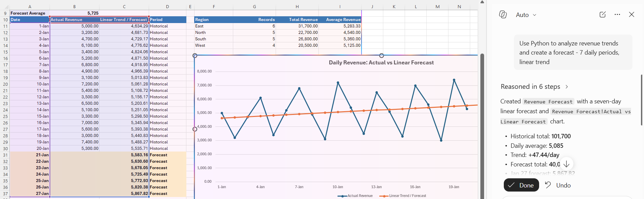Select the "Actual Revenue" column header cell
The height and width of the screenshot is (199, 644).
(74, 20)
